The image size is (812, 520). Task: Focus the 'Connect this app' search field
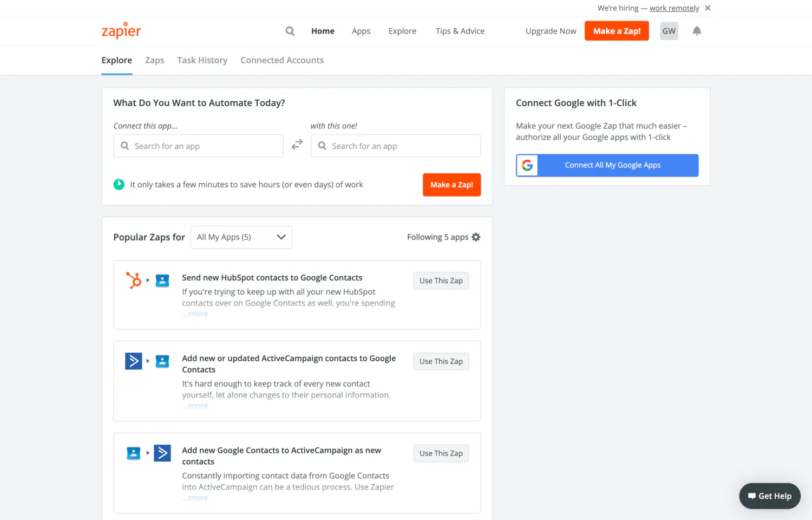[x=198, y=146]
